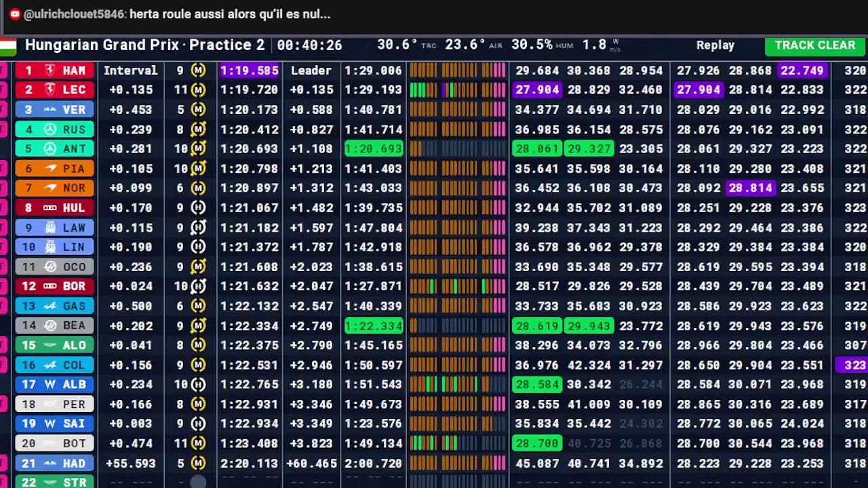Click the YouTube icon beside the chat username

[14, 14]
